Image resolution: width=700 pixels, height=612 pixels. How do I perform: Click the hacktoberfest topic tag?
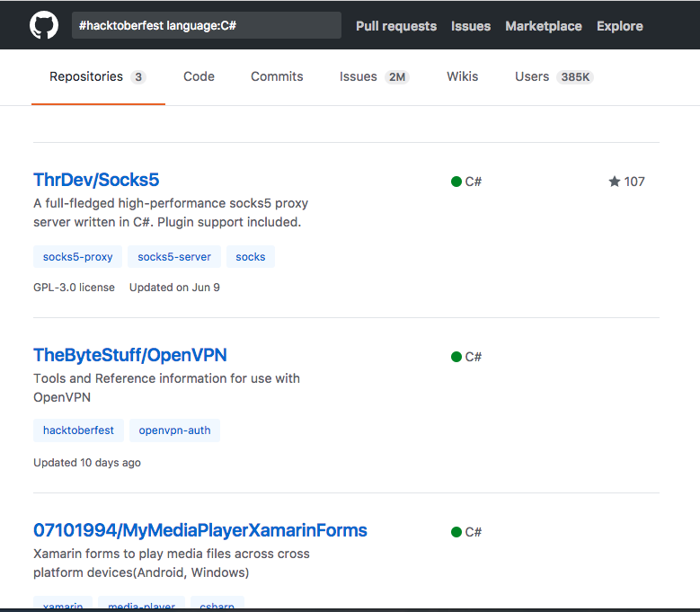pos(78,430)
